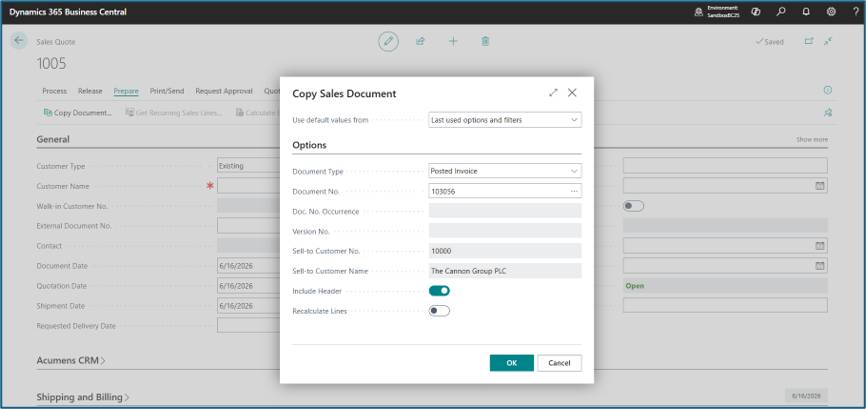Click the edit pencil icon
866x409 pixels.
tap(388, 41)
